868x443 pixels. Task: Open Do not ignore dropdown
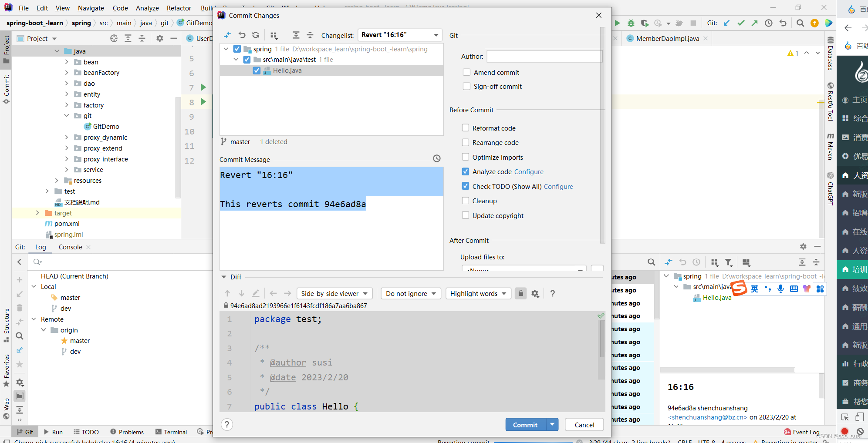click(x=411, y=293)
